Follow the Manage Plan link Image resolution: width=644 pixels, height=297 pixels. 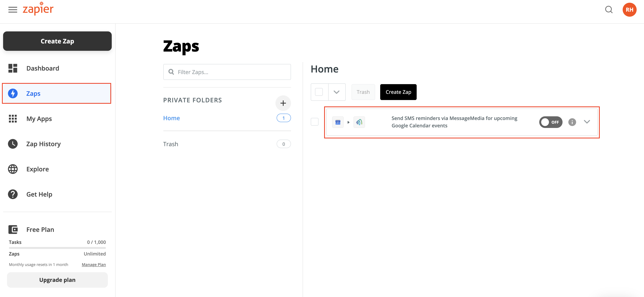(94, 264)
